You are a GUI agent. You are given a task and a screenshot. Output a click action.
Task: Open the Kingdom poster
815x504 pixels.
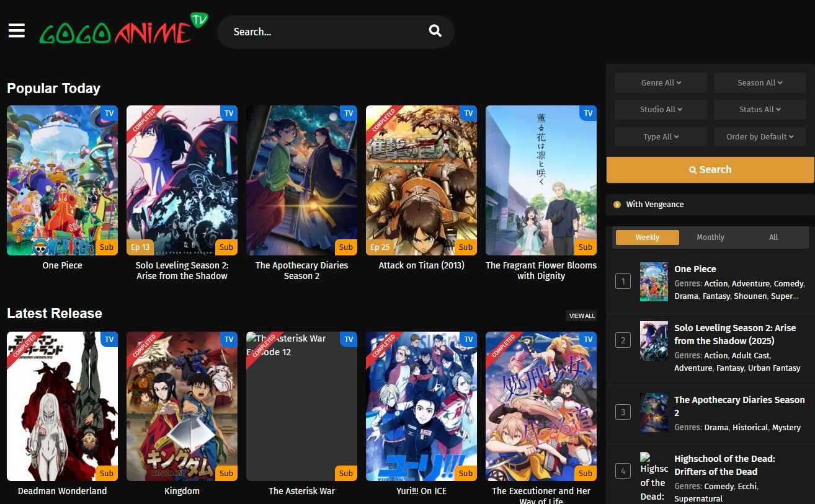pyautogui.click(x=182, y=406)
